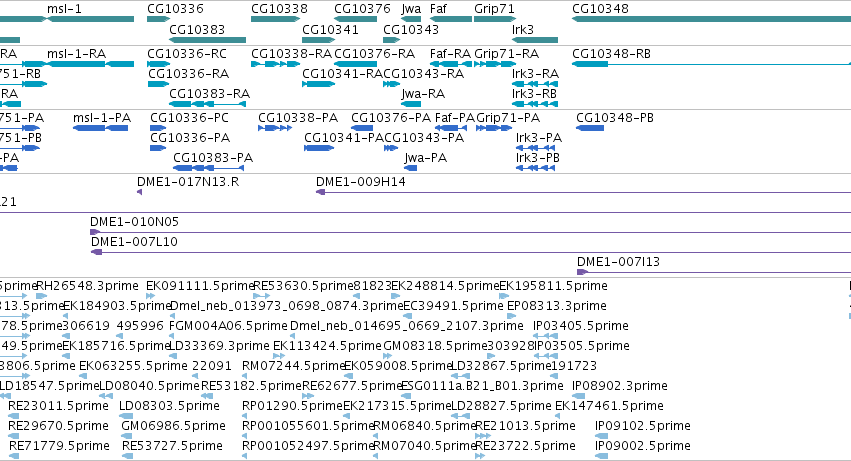Image resolution: width=851 pixels, height=461 pixels.
Task: Open BAC clone DME1-017N13.R
Action: point(139,192)
